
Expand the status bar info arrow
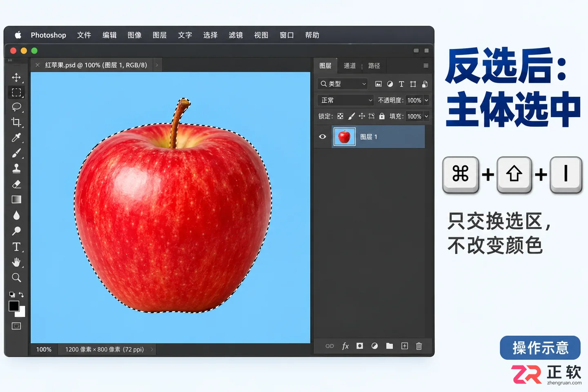click(152, 350)
